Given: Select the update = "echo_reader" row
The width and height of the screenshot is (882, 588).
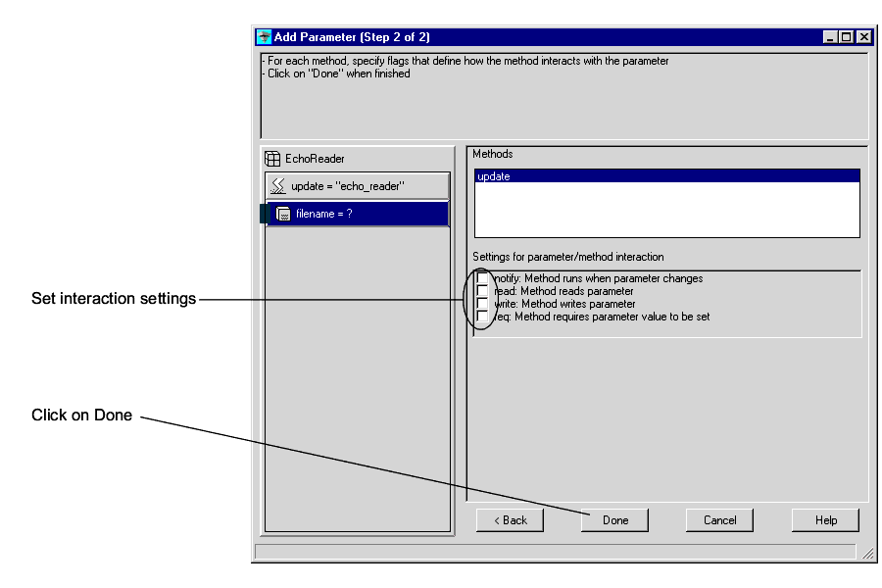Looking at the screenshot, I should point(357,186).
